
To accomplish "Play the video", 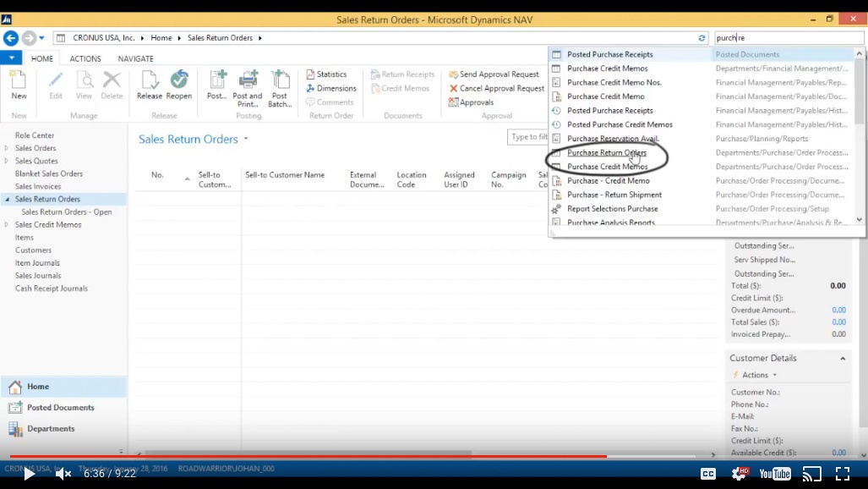I will click(29, 474).
